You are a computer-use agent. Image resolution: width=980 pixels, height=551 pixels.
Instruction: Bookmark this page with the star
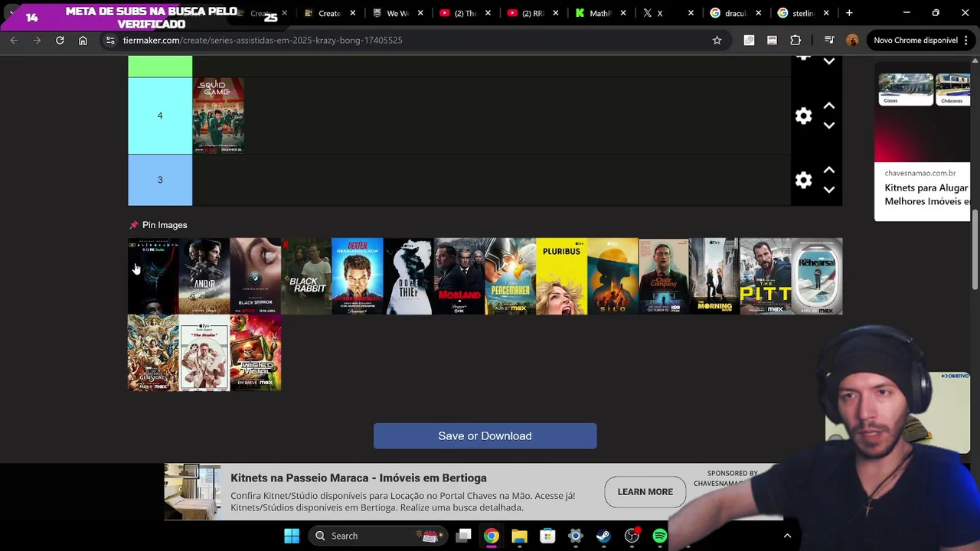click(717, 40)
